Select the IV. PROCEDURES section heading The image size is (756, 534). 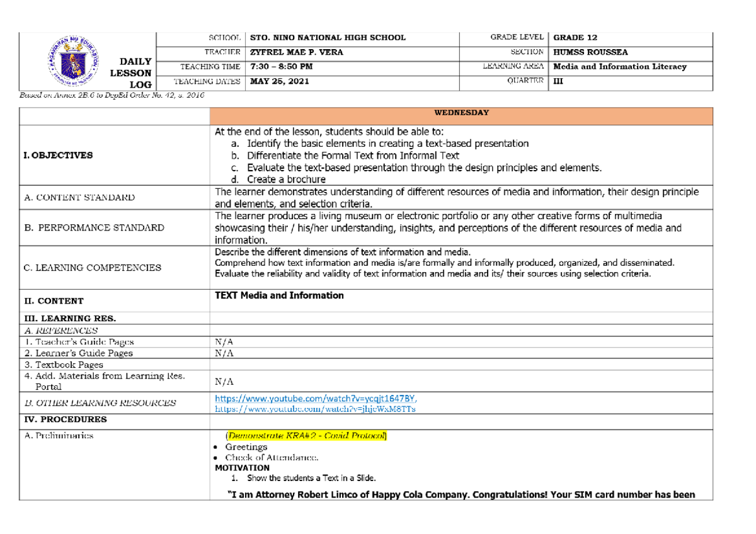pos(65,419)
